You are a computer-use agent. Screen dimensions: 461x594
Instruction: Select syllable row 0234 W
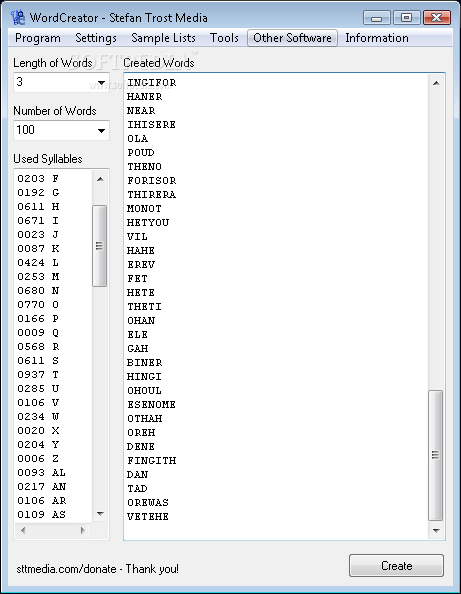[x=38, y=417]
